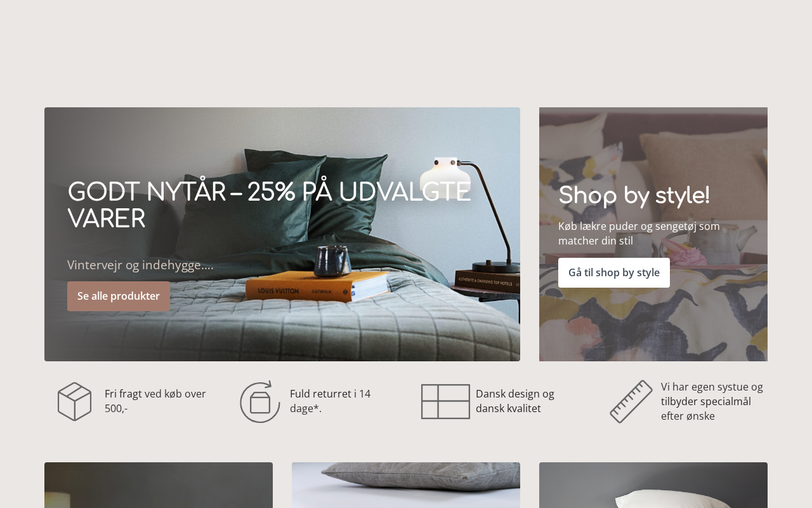
Task: Click the shipping box icon
Action: click(75, 401)
